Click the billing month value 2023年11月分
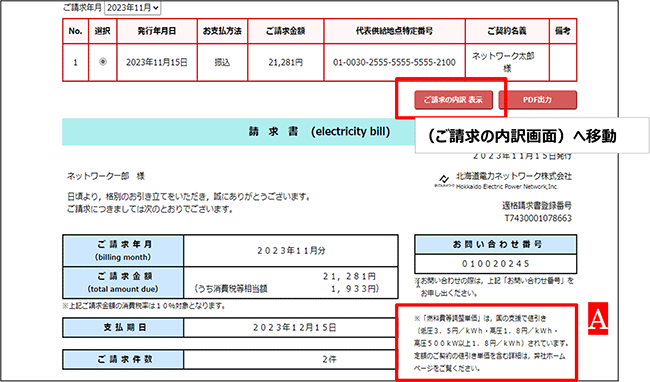Screen dimensions: 650x382 pos(291,251)
